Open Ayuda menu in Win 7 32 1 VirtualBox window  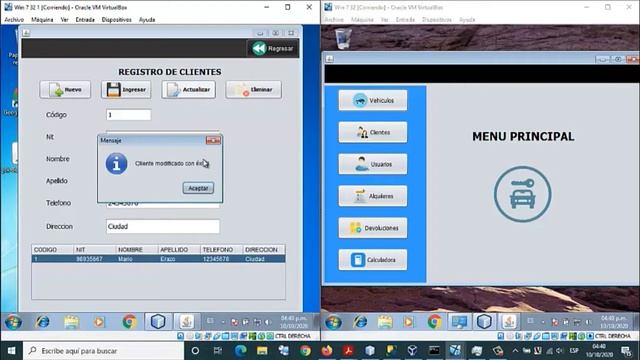click(x=147, y=20)
